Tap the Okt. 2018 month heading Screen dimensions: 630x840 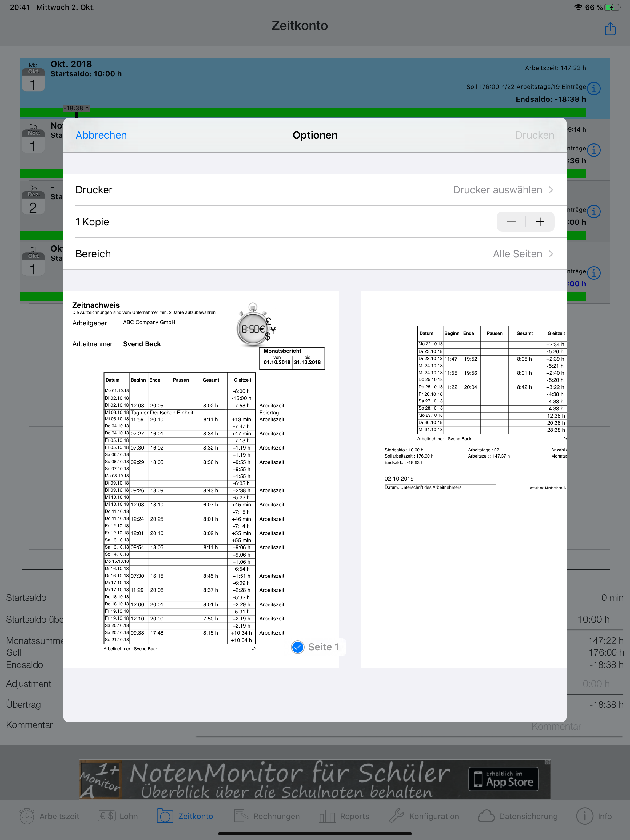click(71, 64)
